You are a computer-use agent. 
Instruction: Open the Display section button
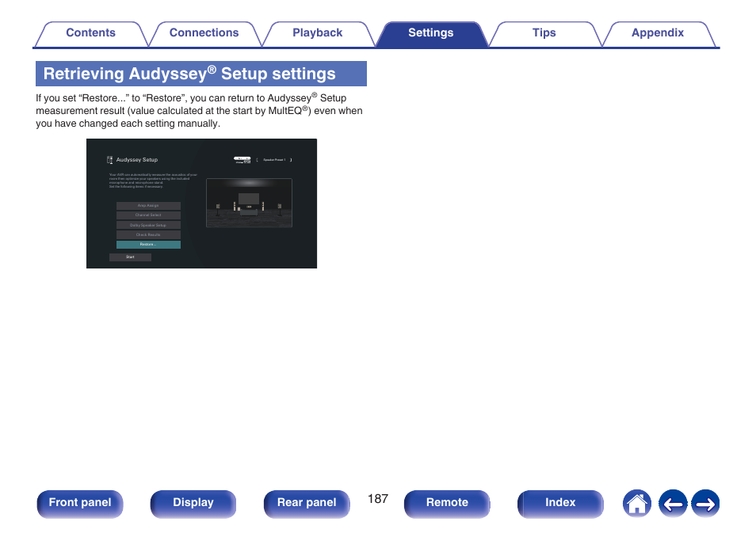pyautogui.click(x=193, y=504)
